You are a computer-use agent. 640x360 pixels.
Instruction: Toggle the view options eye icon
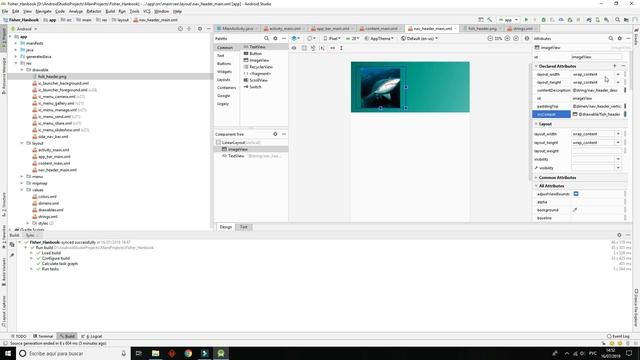(x=294, y=48)
